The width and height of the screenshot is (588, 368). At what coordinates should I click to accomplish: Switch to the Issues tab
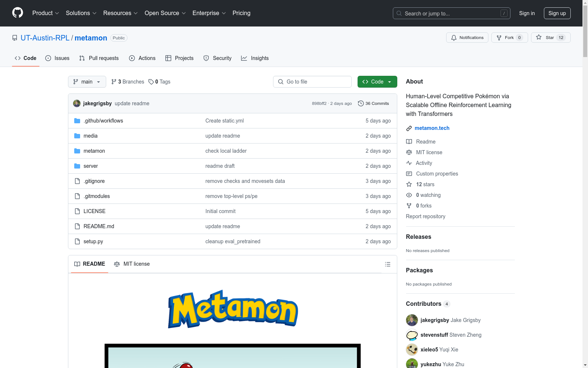[x=57, y=58]
